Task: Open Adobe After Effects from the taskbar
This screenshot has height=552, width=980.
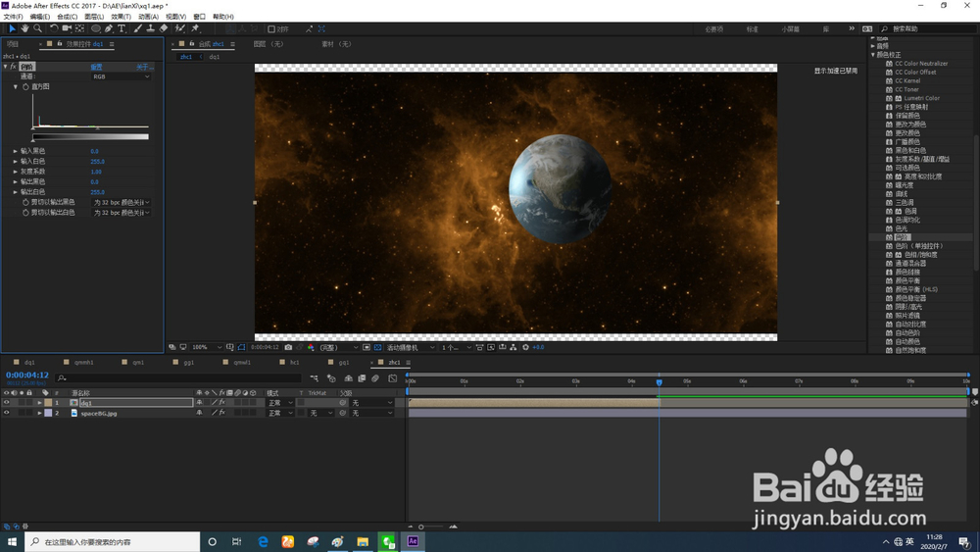Action: pyautogui.click(x=413, y=541)
